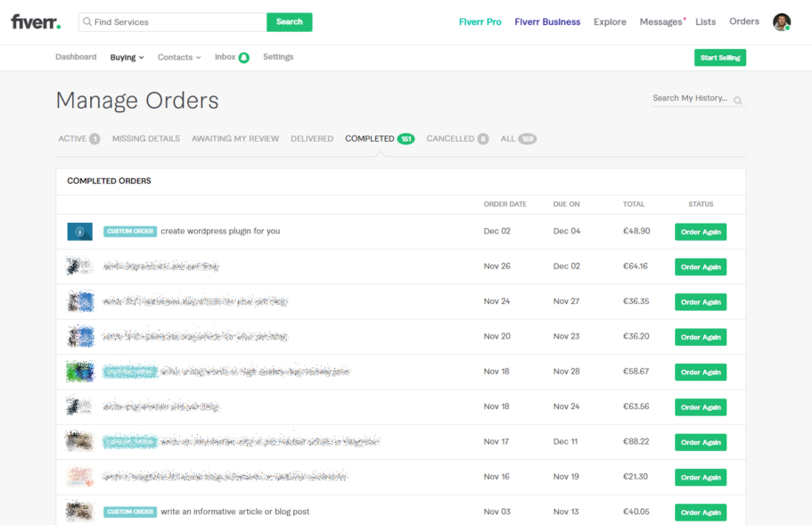The image size is (812, 525).
Task: Open Lists in top navigation
Action: (705, 21)
